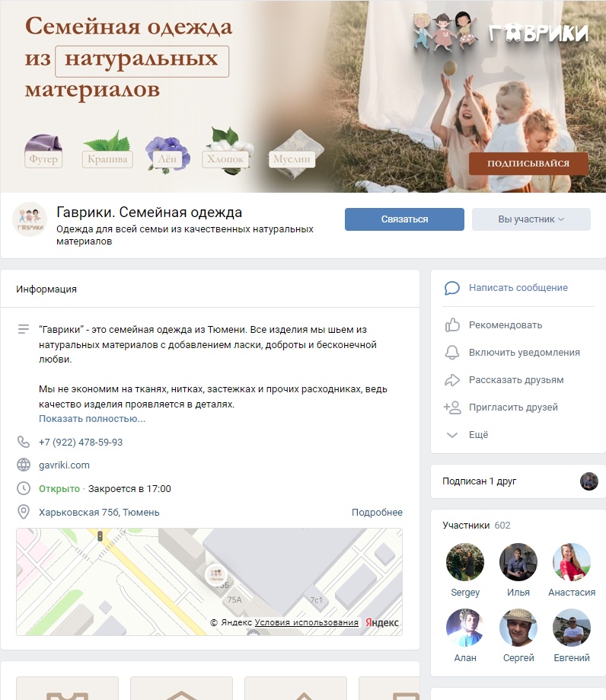Viewport: 606px width, 700px height.
Task: Click building 7с1 on the map
Action: [316, 600]
